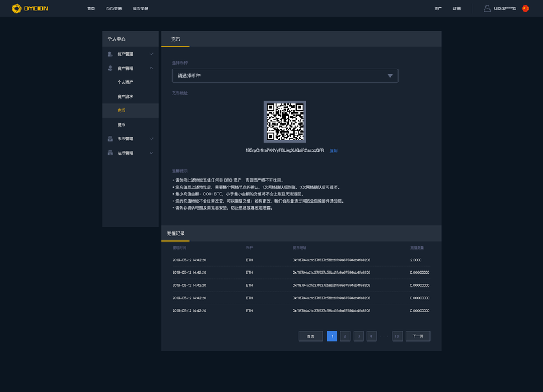Image resolution: width=543 pixels, height=392 pixels.
Task: Click the 资产管理 sidebar label
Action: click(x=125, y=68)
